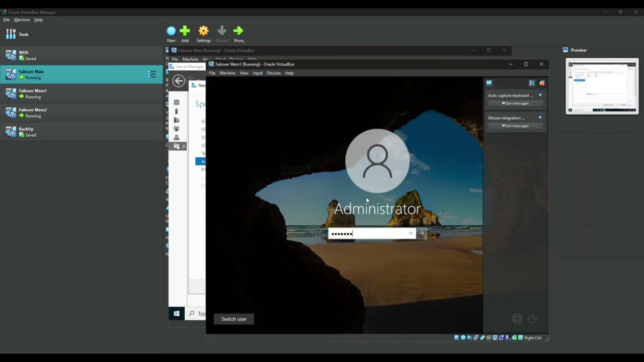644x362 pixels.
Task: Select the WDS virtual machine
Action: point(82,55)
